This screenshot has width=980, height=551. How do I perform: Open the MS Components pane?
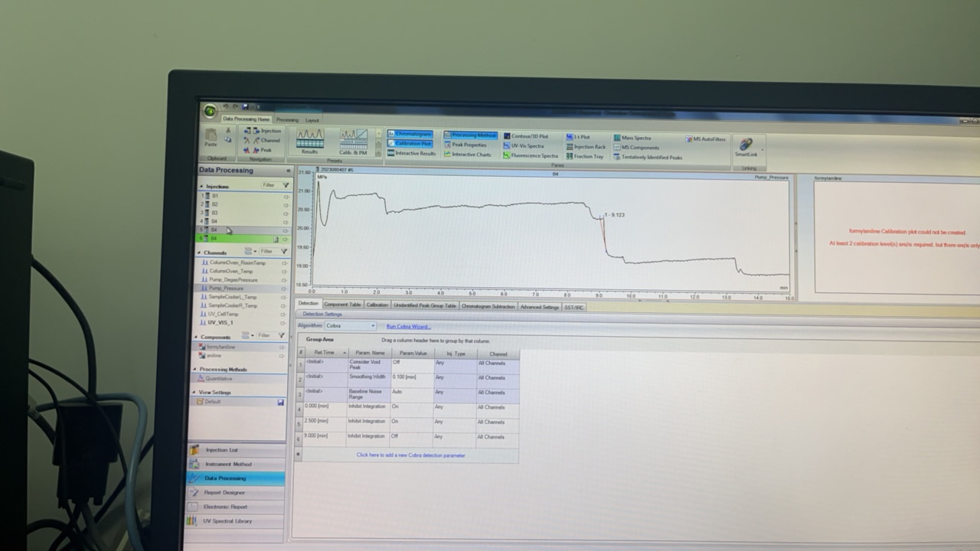click(x=635, y=148)
